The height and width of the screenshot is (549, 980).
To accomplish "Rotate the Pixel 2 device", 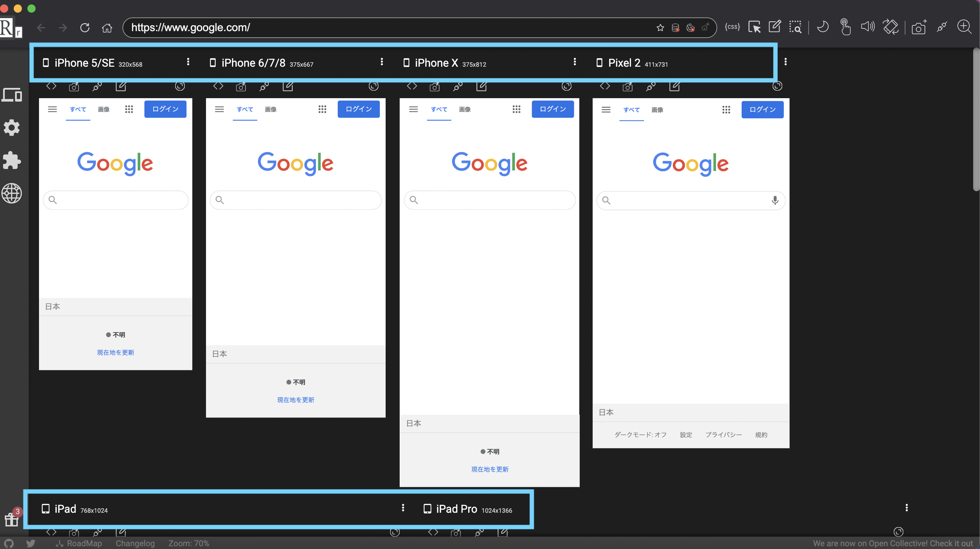I will pos(777,86).
